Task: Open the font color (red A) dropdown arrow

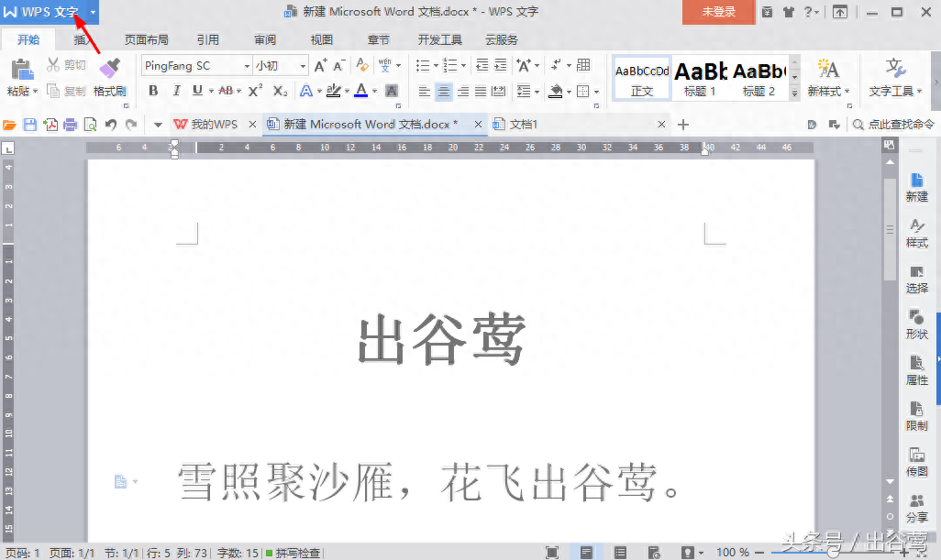Action: point(374,91)
